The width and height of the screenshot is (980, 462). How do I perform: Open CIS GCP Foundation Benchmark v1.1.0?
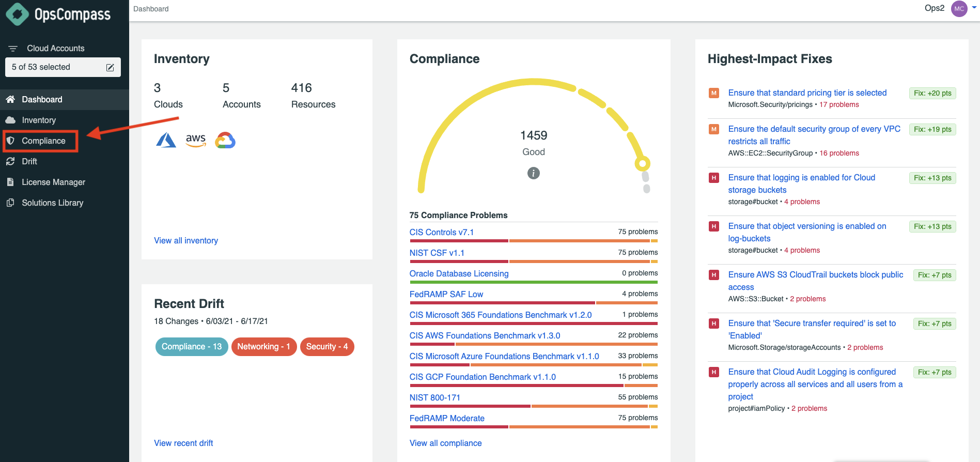(x=483, y=377)
